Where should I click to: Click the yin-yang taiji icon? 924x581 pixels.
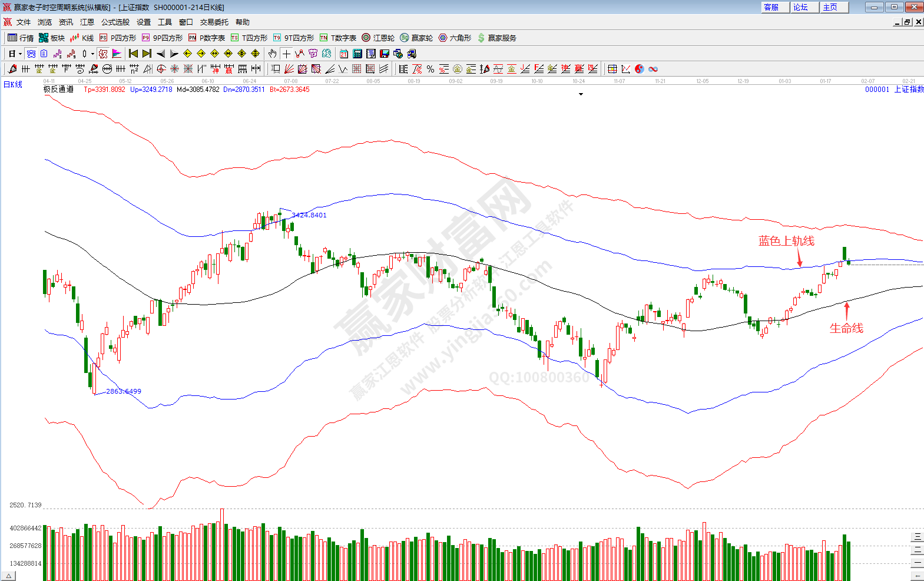pyautogui.click(x=640, y=69)
